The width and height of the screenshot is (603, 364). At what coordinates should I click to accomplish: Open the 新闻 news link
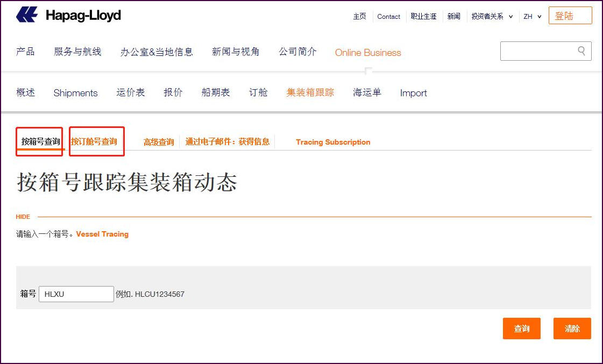click(454, 17)
